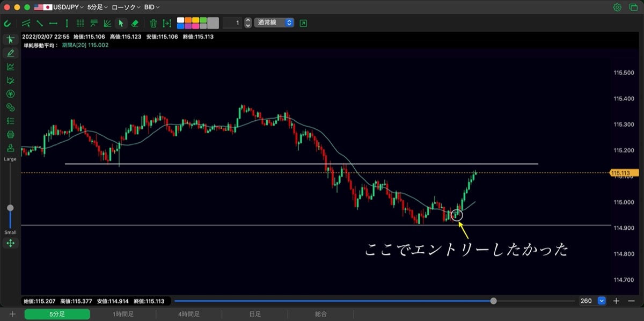Open the 260 candle count dropdown
This screenshot has height=321, width=644.
tap(592, 301)
